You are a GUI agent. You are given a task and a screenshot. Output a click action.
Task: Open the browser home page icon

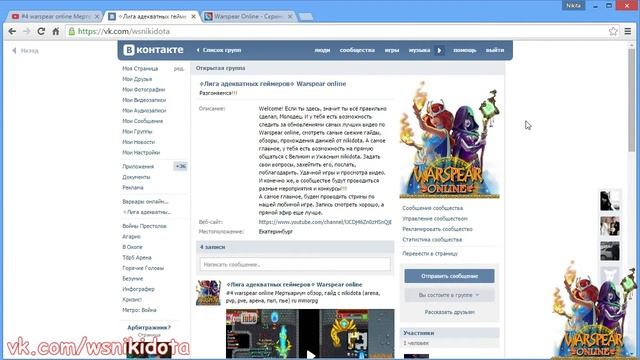coord(56,31)
